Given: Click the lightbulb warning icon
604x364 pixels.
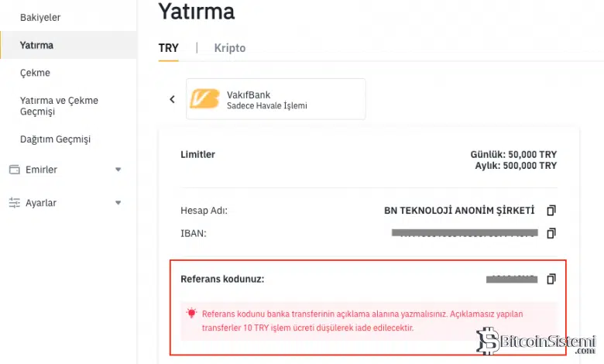Looking at the screenshot, I should click(191, 314).
